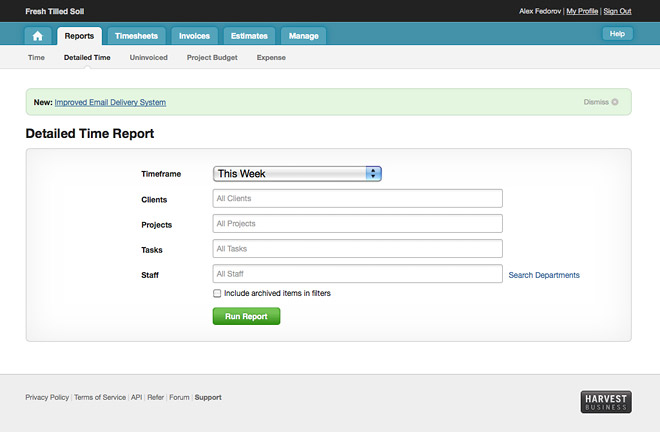The width and height of the screenshot is (660, 432).
Task: Check Include archived items in filters
Action: pos(217,293)
